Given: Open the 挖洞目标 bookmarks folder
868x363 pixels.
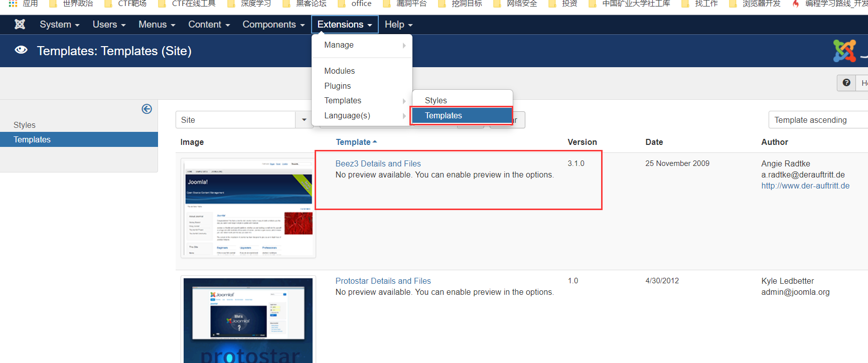Looking at the screenshot, I should (x=460, y=4).
